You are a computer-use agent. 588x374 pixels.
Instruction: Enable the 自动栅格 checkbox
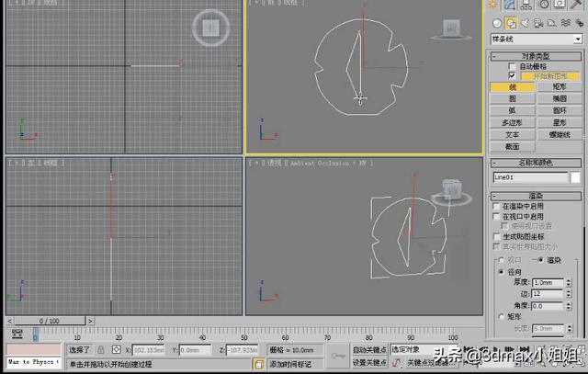click(x=513, y=66)
